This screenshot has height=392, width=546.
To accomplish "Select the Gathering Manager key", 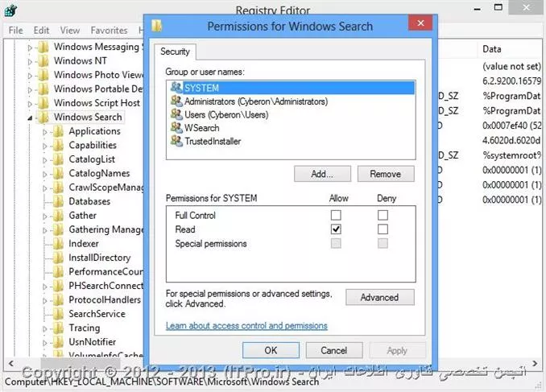I will point(105,229).
